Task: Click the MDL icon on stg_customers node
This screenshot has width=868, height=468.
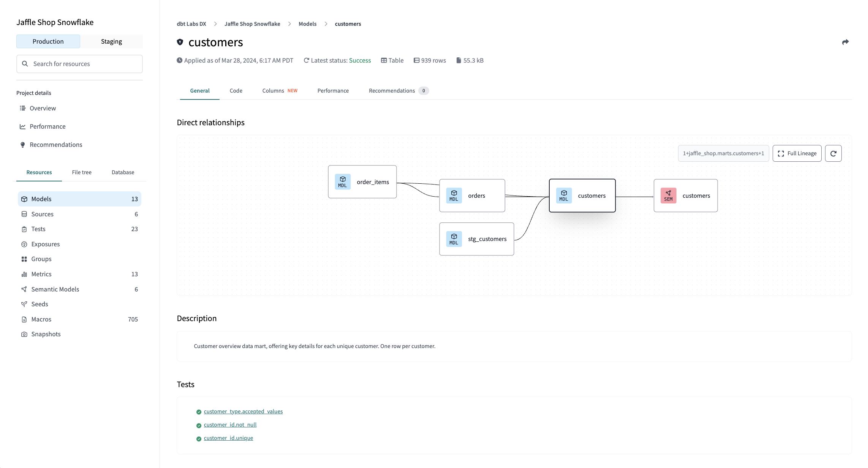Action: click(x=454, y=238)
